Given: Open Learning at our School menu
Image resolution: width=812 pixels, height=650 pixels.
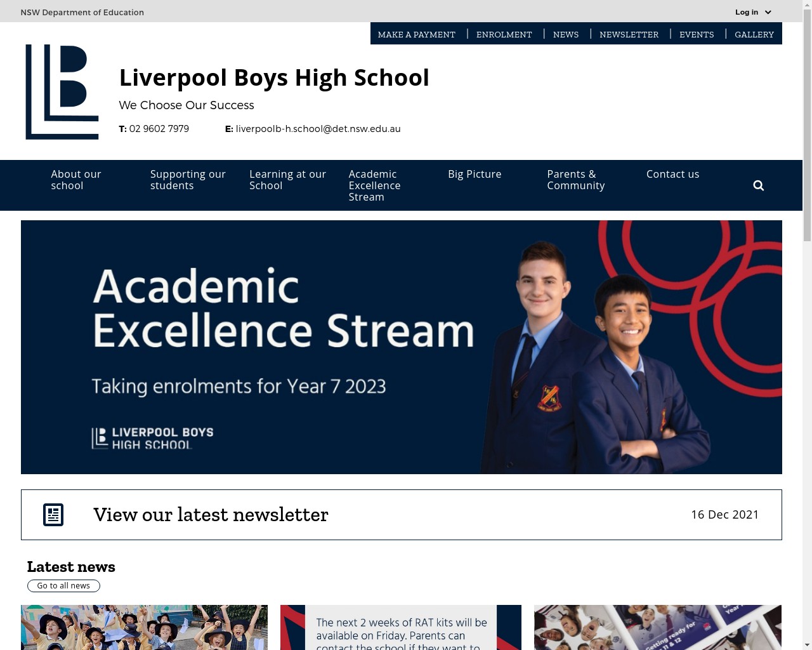Looking at the screenshot, I should point(287,180).
